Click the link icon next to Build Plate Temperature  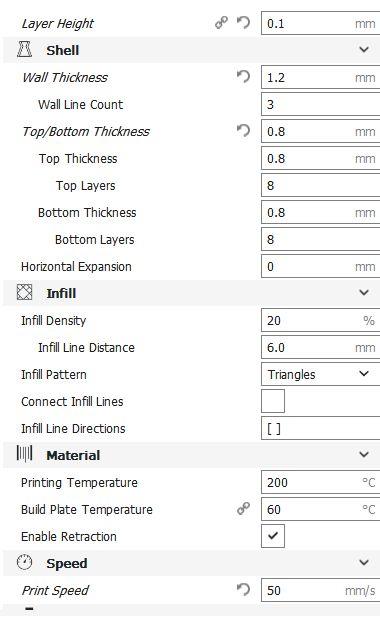coord(243,509)
